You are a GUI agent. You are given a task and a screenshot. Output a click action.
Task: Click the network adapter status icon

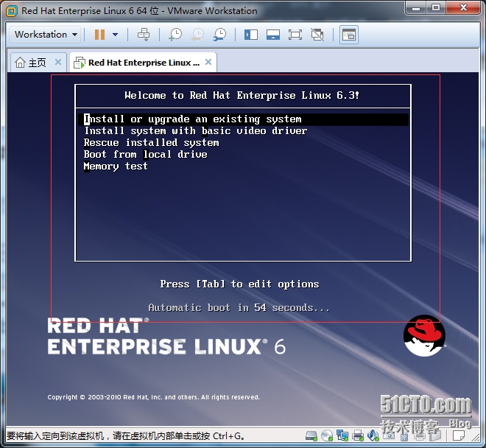(342, 436)
